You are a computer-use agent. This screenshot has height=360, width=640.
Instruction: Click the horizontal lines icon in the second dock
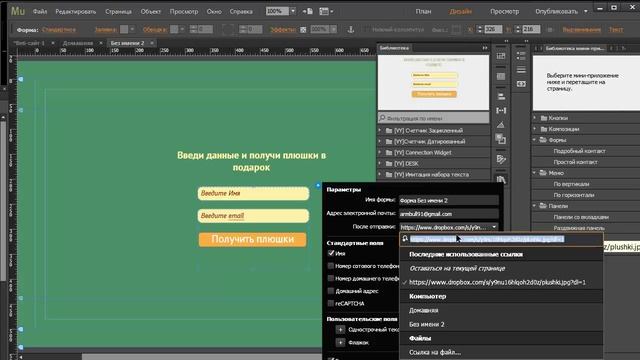(x=521, y=70)
